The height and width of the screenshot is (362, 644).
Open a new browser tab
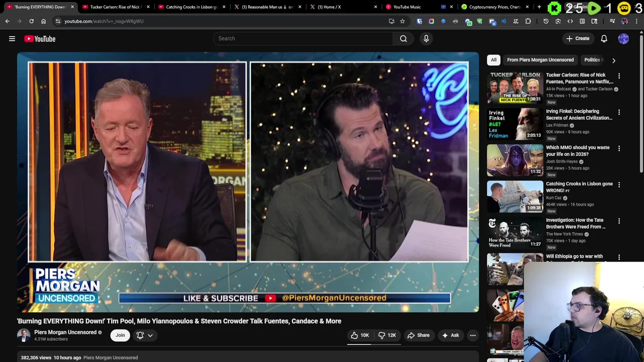click(539, 7)
